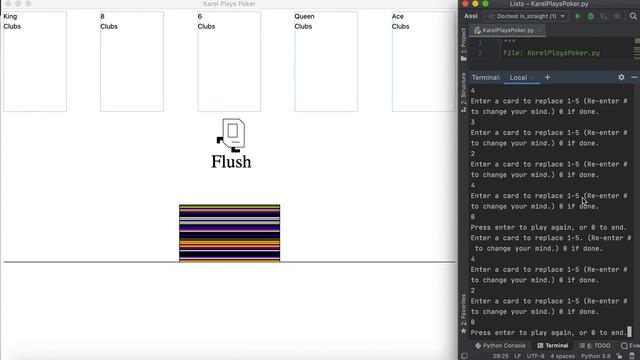Open the 4 spaces indent selector
The image size is (640, 360).
click(562, 356)
